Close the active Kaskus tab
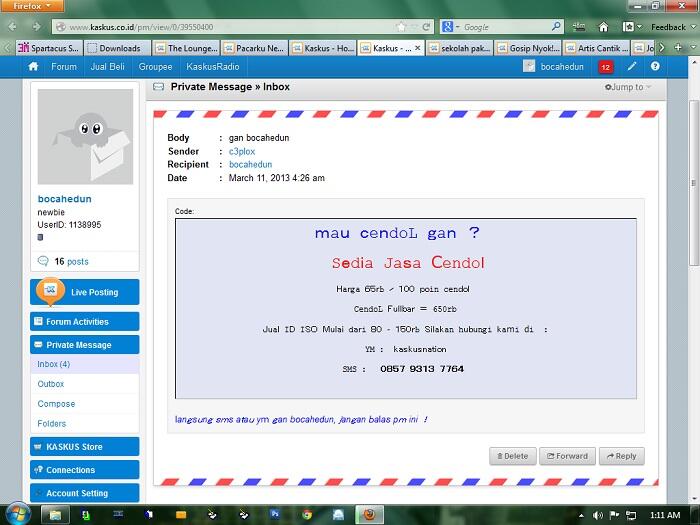The image size is (700, 525). click(417, 47)
